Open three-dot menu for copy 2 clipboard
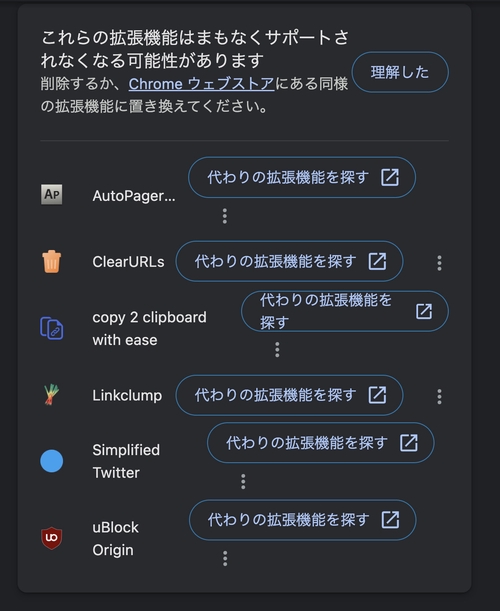The height and width of the screenshot is (611, 500). (277, 350)
